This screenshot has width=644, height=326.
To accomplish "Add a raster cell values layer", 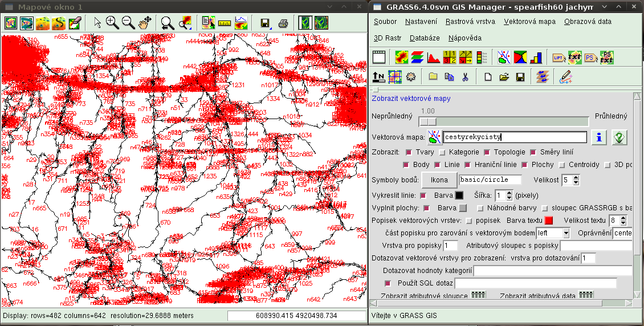I will (x=449, y=57).
